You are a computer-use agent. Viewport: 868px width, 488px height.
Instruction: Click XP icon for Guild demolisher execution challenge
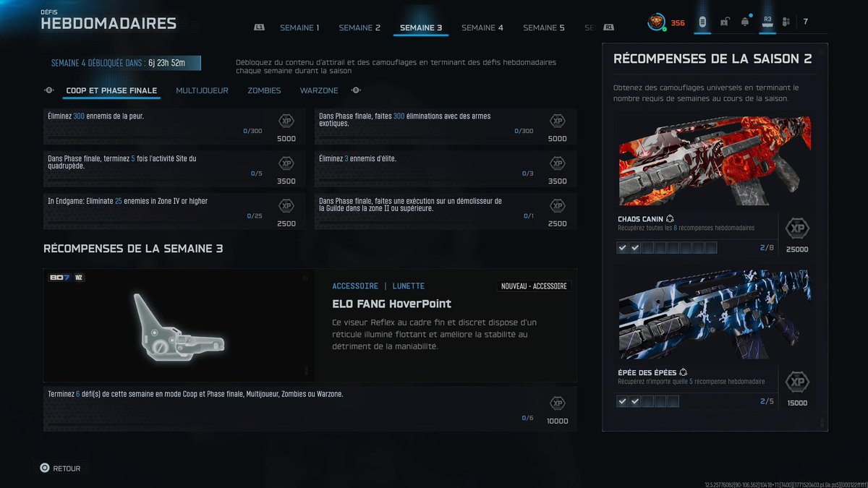[x=558, y=206]
